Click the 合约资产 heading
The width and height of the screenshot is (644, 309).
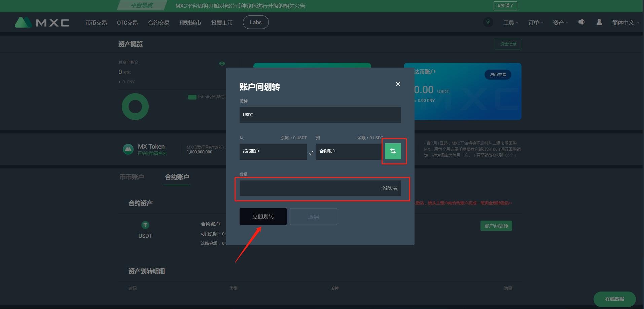point(141,203)
